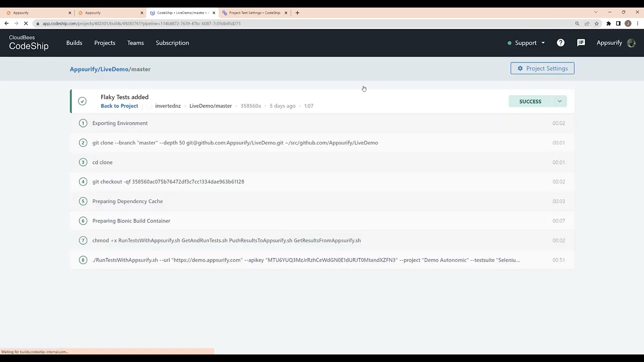Expand the git checkout step
644x362 pixels.
[x=322, y=182]
